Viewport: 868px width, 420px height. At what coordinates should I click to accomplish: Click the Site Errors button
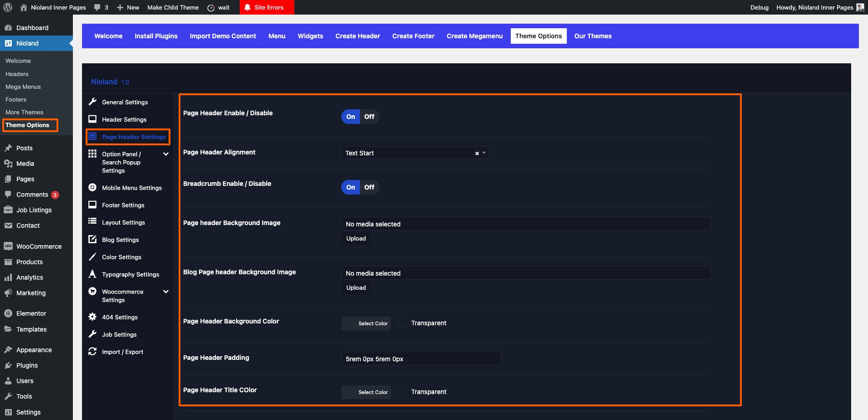pyautogui.click(x=267, y=7)
